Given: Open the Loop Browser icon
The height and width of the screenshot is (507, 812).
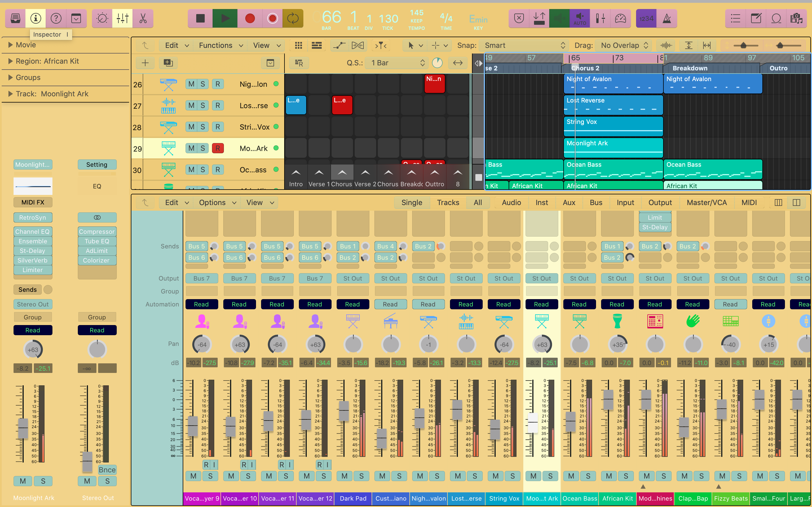Looking at the screenshot, I should click(776, 18).
